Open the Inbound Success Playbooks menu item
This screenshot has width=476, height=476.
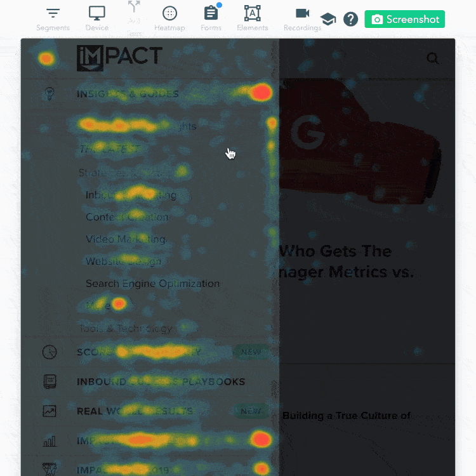click(x=161, y=381)
